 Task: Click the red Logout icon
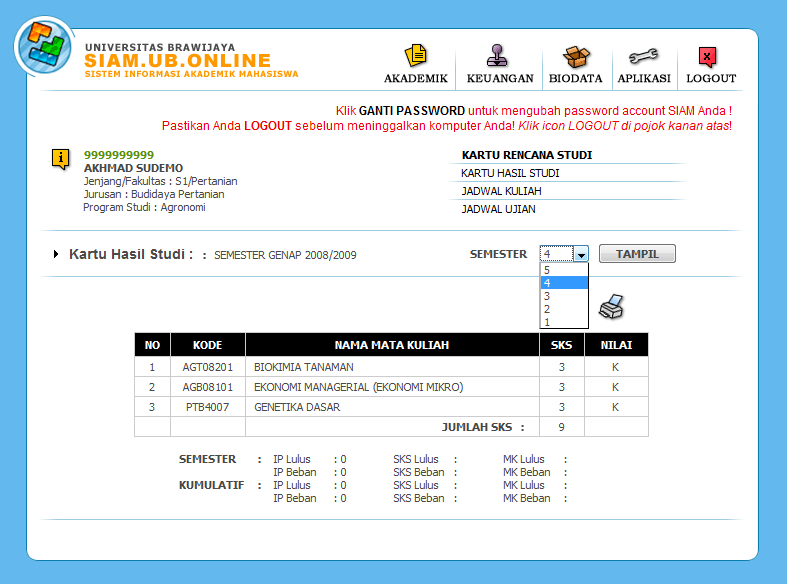[x=707, y=57]
